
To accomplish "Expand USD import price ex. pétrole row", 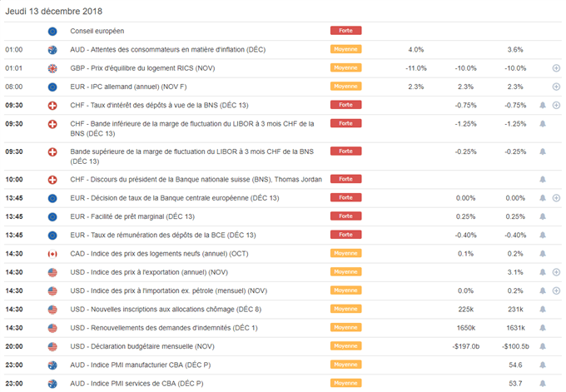I will coord(556,290).
